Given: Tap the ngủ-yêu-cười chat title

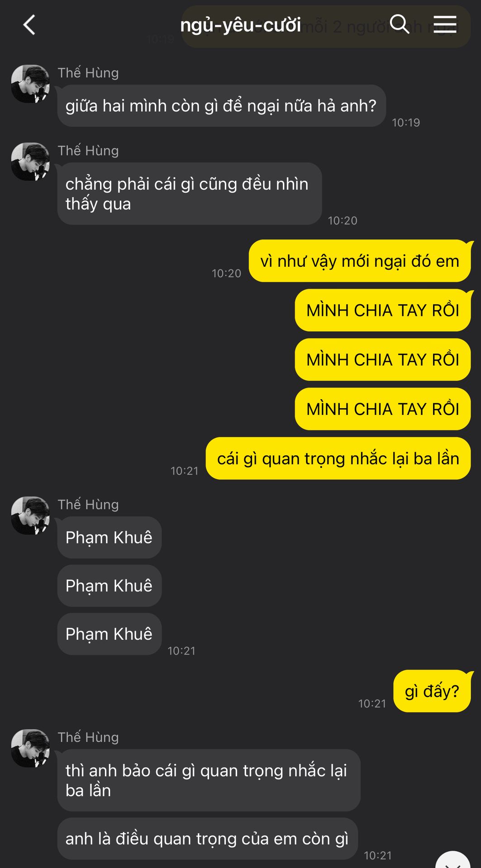Looking at the screenshot, I should [240, 25].
